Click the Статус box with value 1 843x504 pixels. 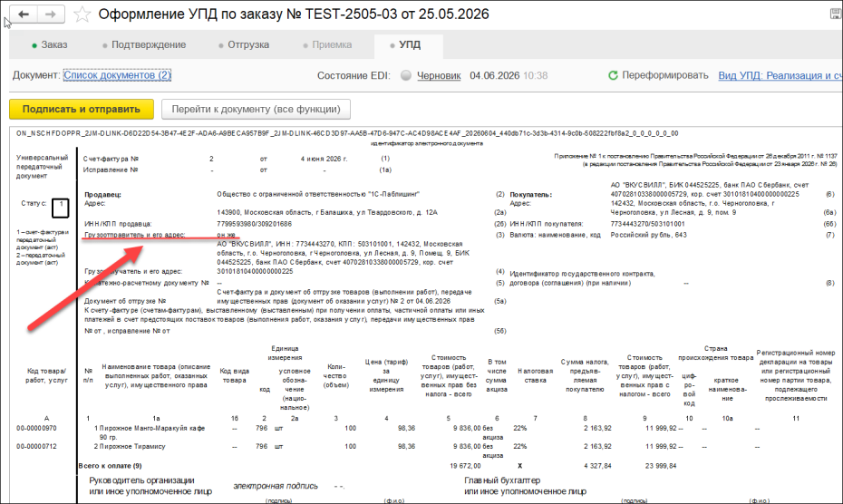[60, 208]
